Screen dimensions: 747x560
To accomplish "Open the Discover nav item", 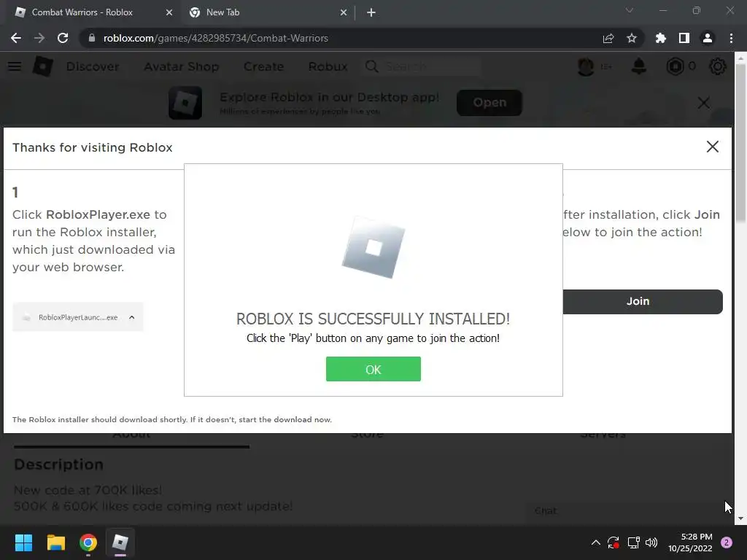I will (93, 66).
